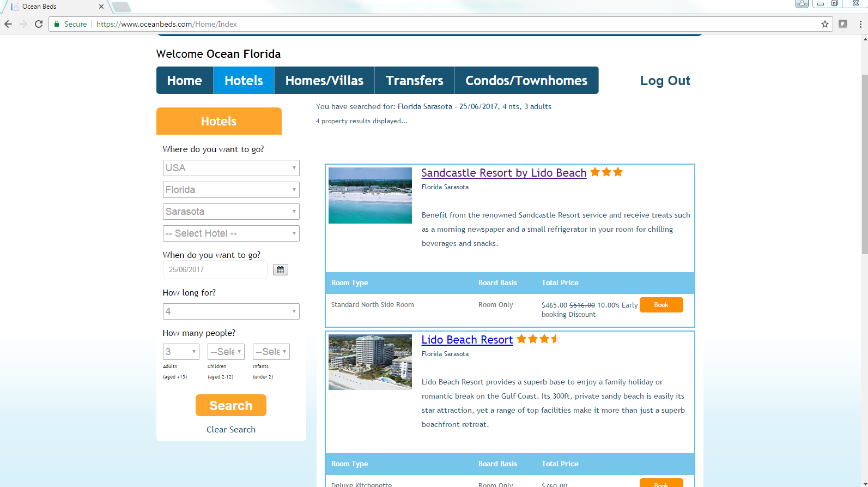Click the "Standard North Side Room" text
The width and height of the screenshot is (868, 487).
coord(373,305)
